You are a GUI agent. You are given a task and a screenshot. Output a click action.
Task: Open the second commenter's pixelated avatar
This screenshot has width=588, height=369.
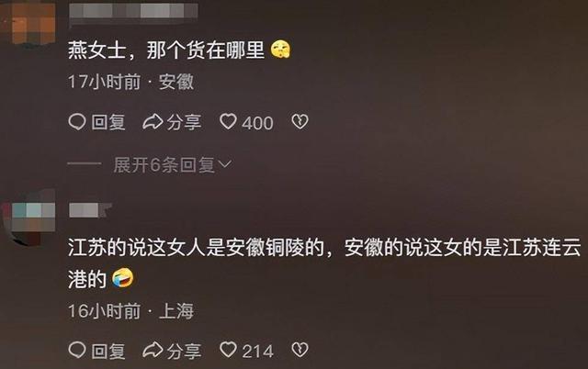click(x=28, y=219)
